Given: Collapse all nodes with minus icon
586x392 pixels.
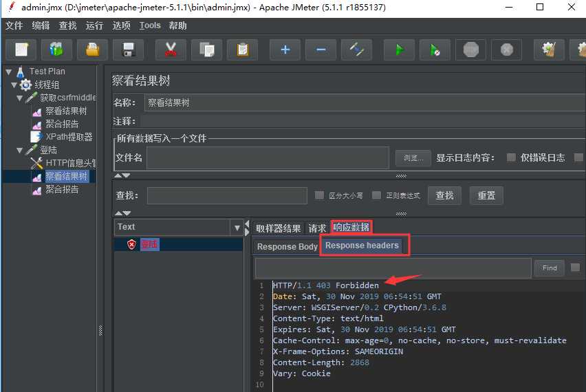Looking at the screenshot, I should tap(321, 50).
